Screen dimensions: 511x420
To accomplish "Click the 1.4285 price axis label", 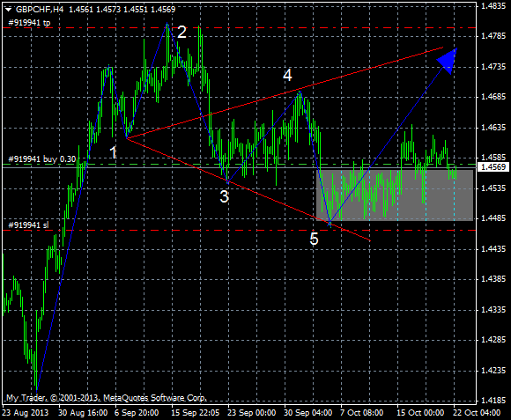I will click(x=493, y=340).
